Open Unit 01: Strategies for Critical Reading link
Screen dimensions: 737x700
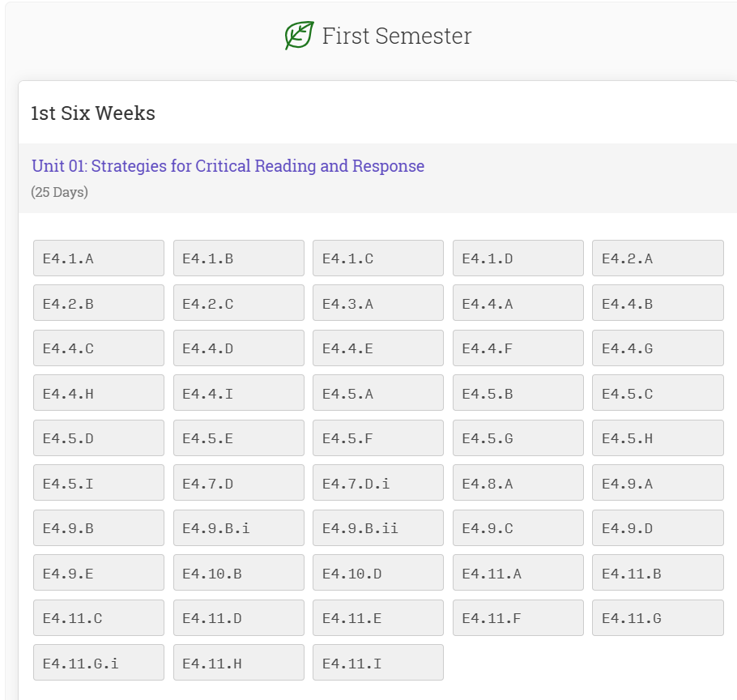(x=228, y=166)
